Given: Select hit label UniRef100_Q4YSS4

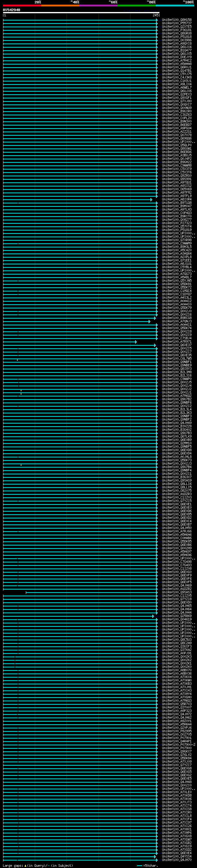Looking at the screenshot, I should point(177,857).
